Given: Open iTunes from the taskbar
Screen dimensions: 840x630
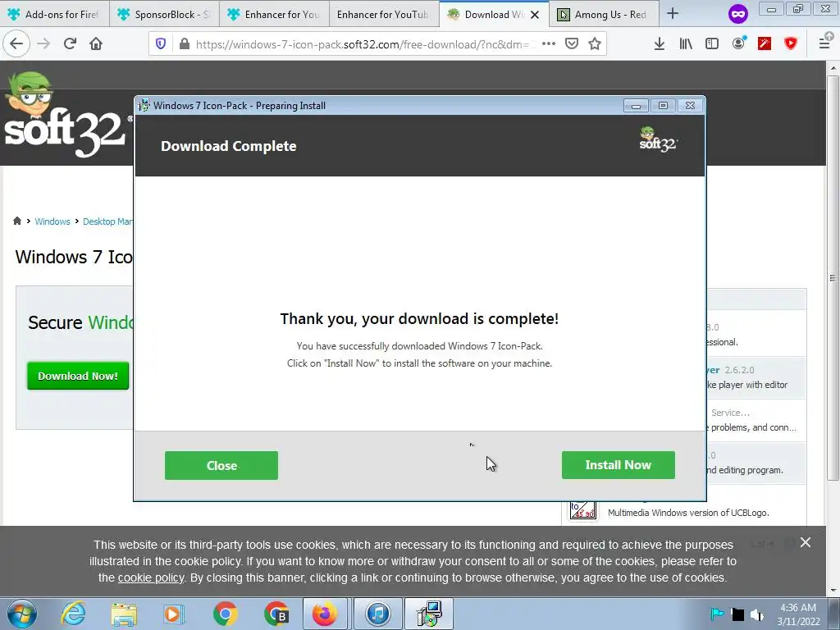Looking at the screenshot, I should 377,614.
